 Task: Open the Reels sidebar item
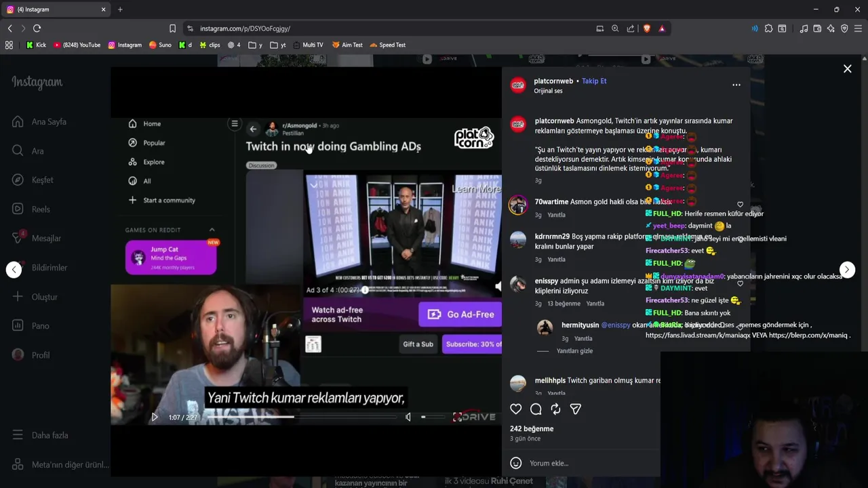tap(31, 209)
